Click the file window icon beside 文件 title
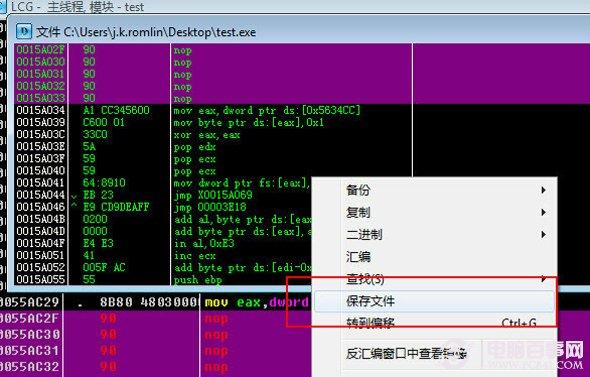 (24, 31)
